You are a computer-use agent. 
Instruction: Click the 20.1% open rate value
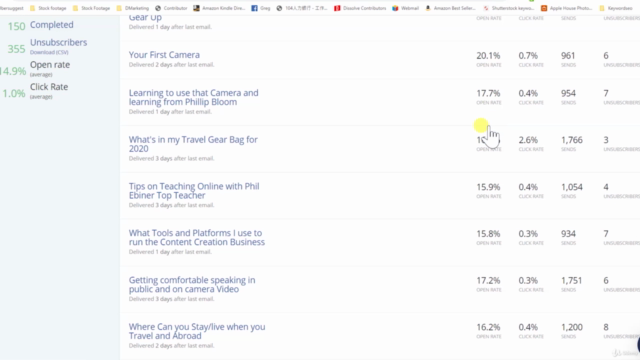[x=488, y=56]
